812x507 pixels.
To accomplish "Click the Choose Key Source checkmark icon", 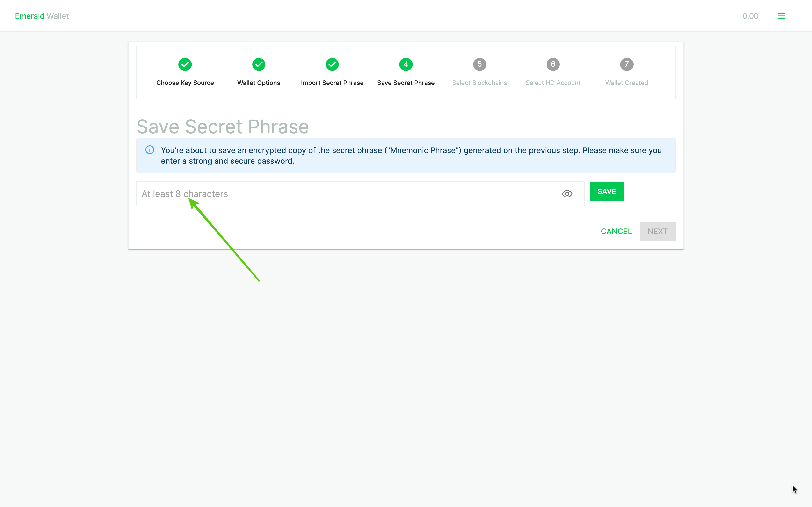I will [x=185, y=64].
